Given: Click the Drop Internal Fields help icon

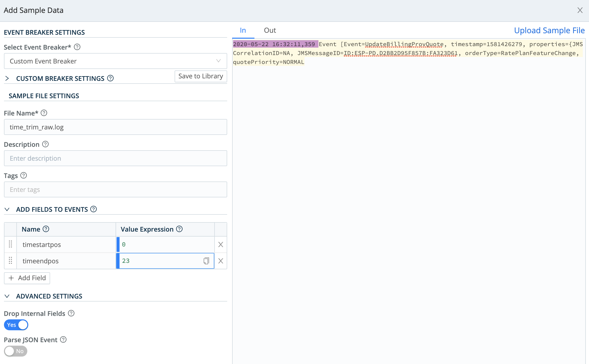Looking at the screenshot, I should coord(71,313).
